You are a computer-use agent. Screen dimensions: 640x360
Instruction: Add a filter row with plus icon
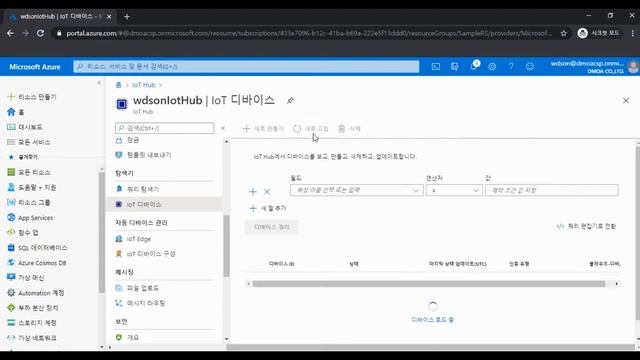(x=253, y=191)
